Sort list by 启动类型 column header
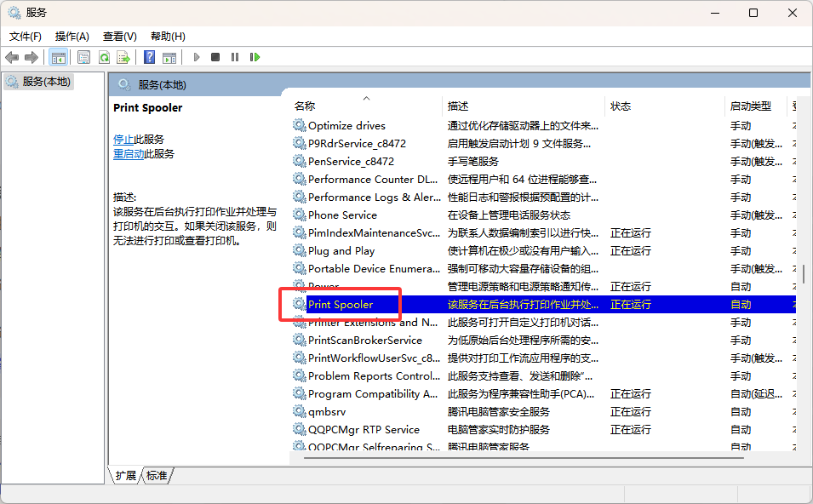Screen dimensions: 813x504 coord(750,106)
